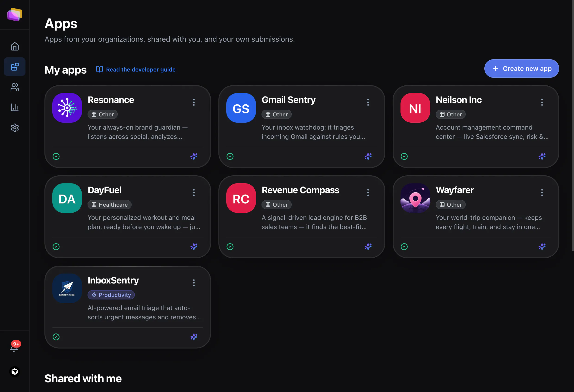This screenshot has width=574, height=392.
Task: Click the Sentry Inbox app thumbnail
Action: click(67, 288)
